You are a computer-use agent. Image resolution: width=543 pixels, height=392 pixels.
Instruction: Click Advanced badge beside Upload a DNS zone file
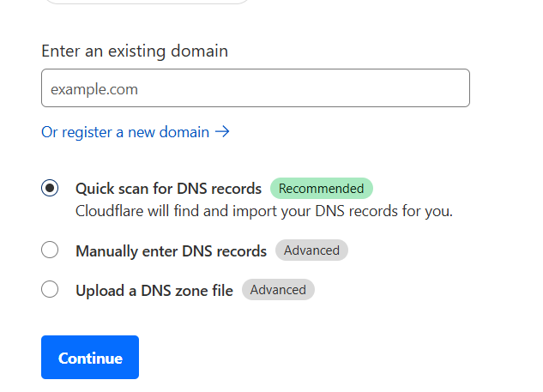tap(278, 290)
